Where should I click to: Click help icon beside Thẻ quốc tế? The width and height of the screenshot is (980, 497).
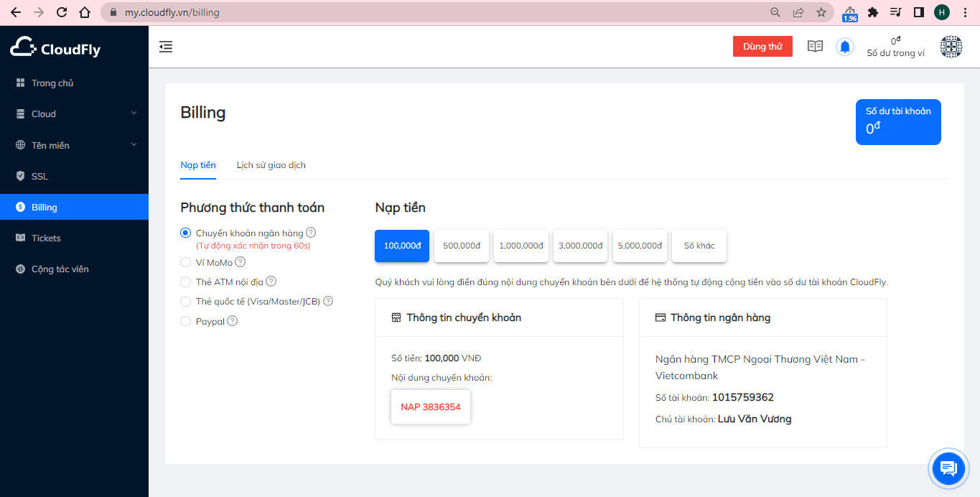328,302
